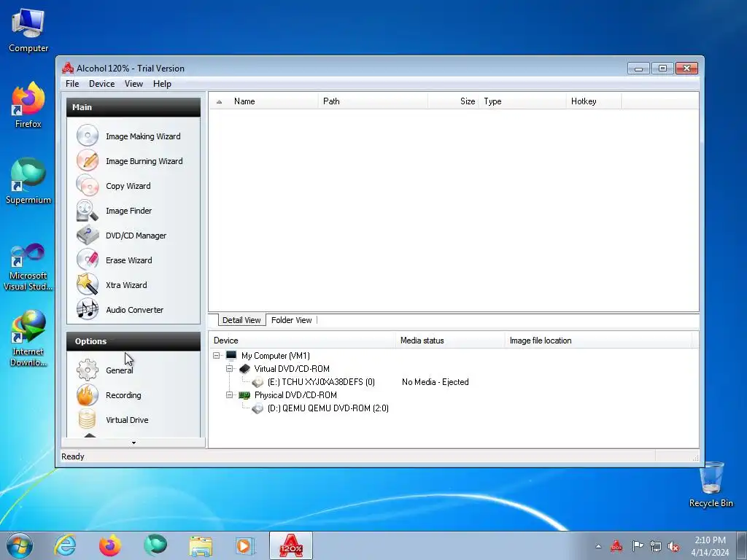Open Microsoft Visual Studio desktop shortcut

28,267
